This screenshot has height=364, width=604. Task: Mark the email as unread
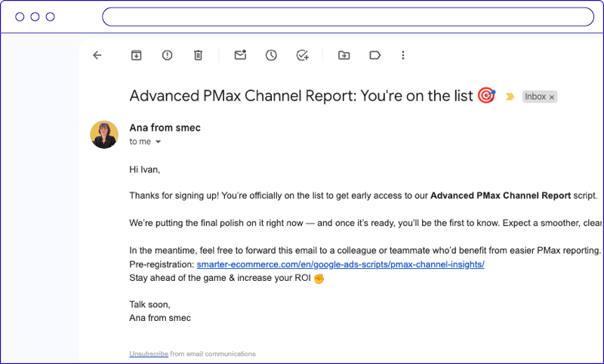pos(240,55)
